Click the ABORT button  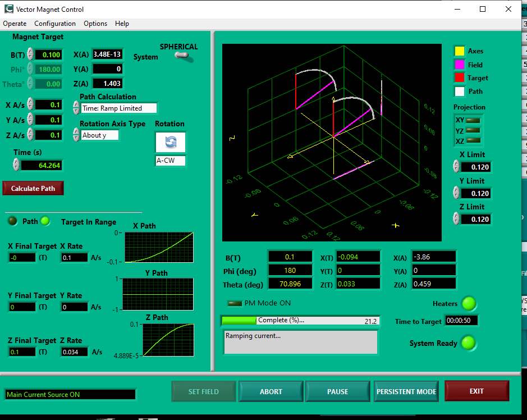pyautogui.click(x=271, y=391)
